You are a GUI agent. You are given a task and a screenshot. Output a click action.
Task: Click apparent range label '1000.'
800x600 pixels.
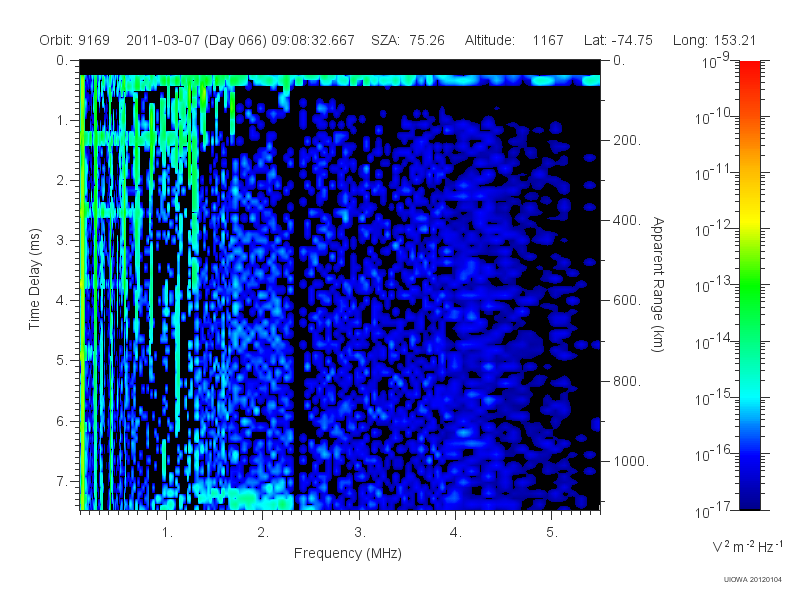coord(631,461)
